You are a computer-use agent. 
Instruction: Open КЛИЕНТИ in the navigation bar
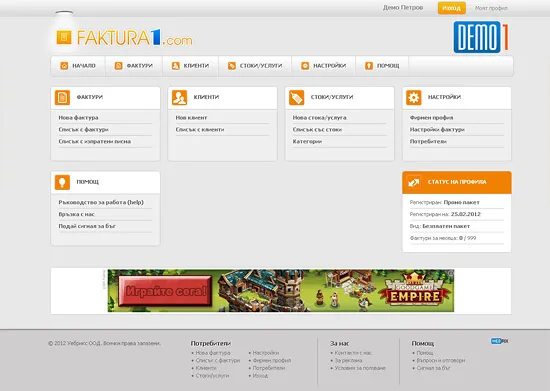(190, 66)
